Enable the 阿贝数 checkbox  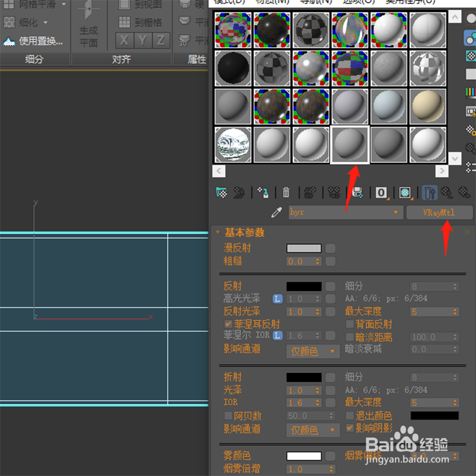[228, 415]
